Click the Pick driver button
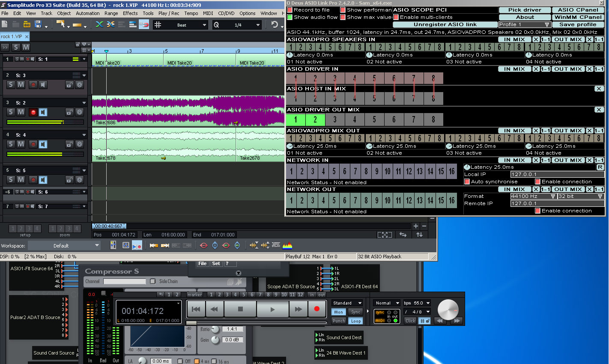 [x=525, y=10]
